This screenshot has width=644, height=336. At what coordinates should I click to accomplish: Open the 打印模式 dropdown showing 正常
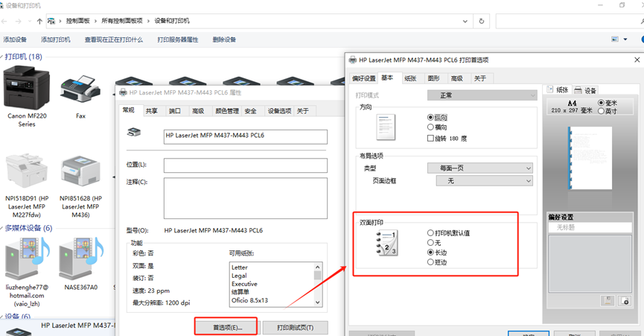click(x=482, y=95)
